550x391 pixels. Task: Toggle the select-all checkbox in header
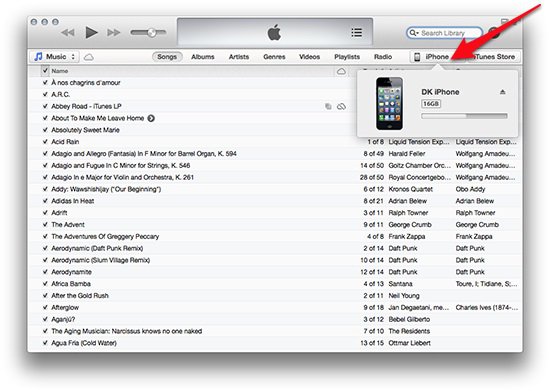point(45,71)
